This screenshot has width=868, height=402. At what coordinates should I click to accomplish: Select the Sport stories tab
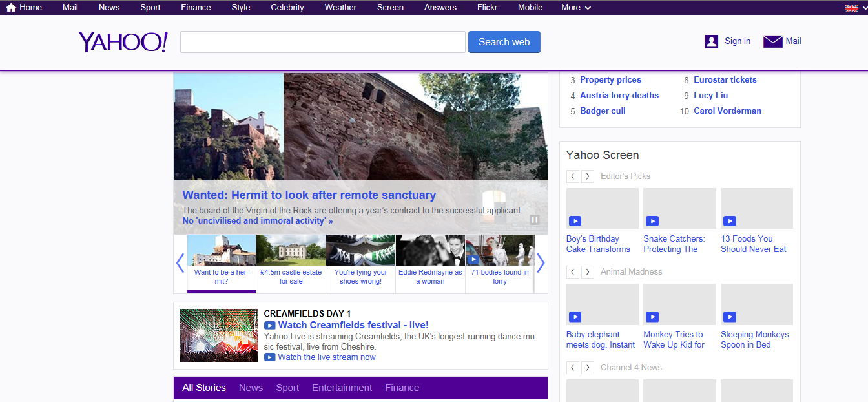pyautogui.click(x=287, y=388)
